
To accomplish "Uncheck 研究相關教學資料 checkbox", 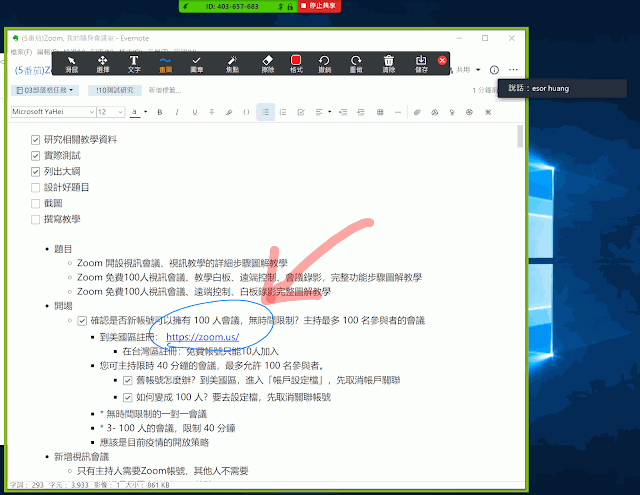I will coord(36,140).
